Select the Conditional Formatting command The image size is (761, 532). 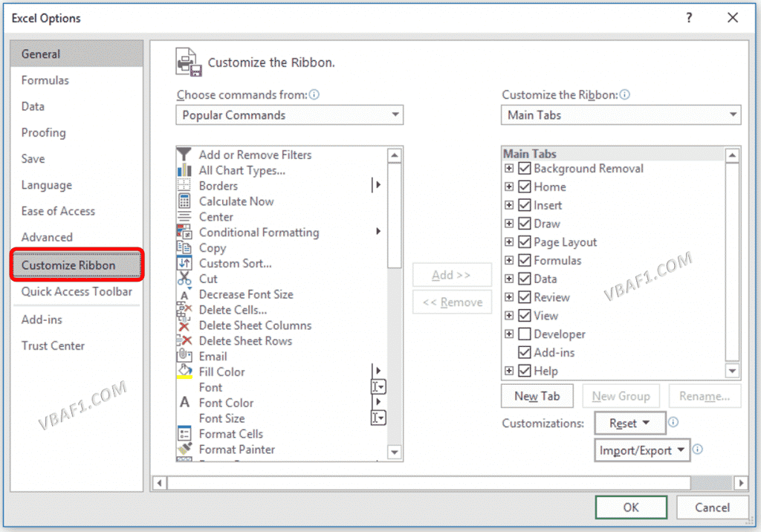259,232
